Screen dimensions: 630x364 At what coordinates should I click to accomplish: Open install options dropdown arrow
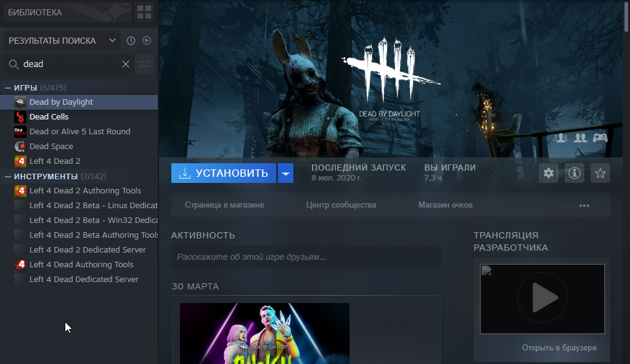[x=285, y=173]
